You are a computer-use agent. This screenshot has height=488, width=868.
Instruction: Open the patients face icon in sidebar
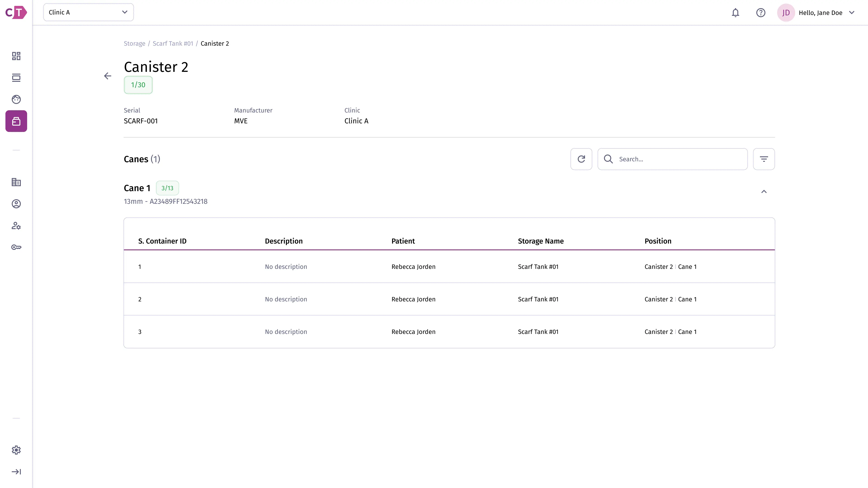16,99
